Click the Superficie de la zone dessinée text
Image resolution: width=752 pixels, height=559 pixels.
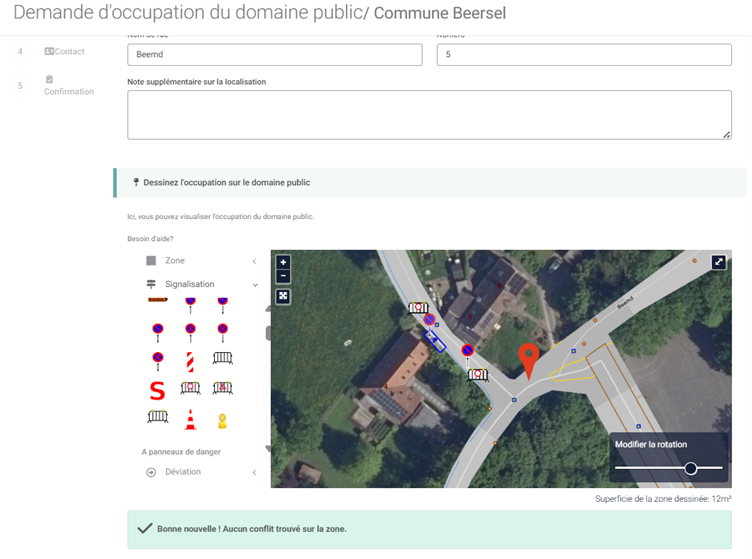click(x=663, y=499)
